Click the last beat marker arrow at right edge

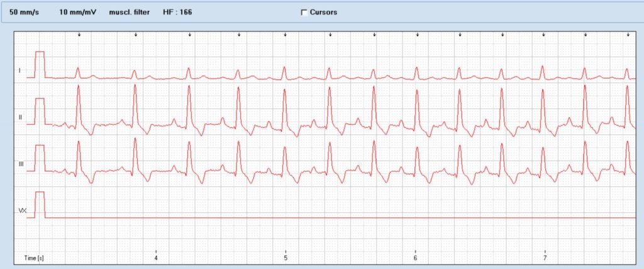[x=628, y=35]
